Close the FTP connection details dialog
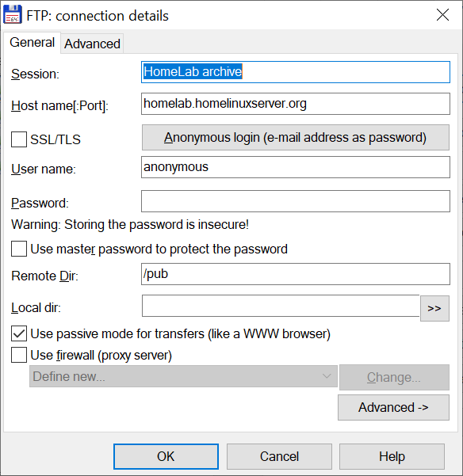Screen dimensions: 463x476 coord(442,14)
